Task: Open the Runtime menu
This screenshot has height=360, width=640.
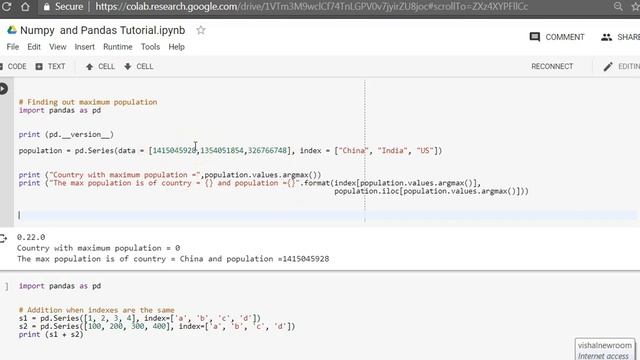Action: click(118, 47)
